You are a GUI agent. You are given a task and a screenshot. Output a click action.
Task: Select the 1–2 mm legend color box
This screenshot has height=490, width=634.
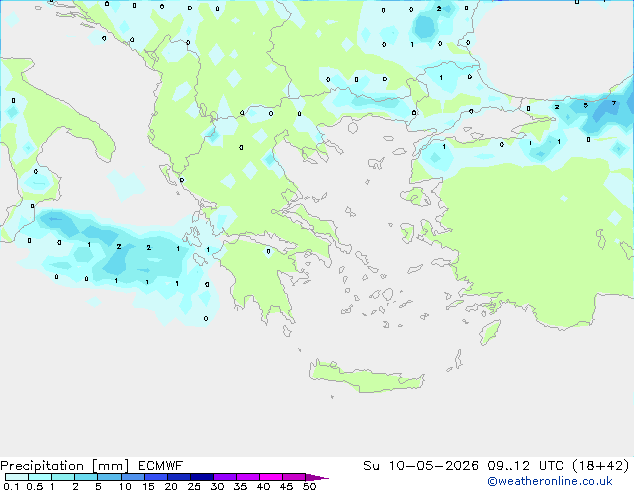63,477
